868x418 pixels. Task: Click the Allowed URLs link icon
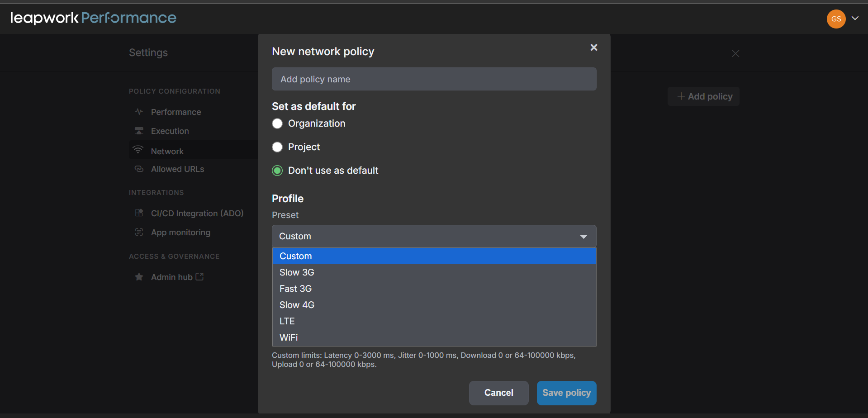tap(139, 169)
